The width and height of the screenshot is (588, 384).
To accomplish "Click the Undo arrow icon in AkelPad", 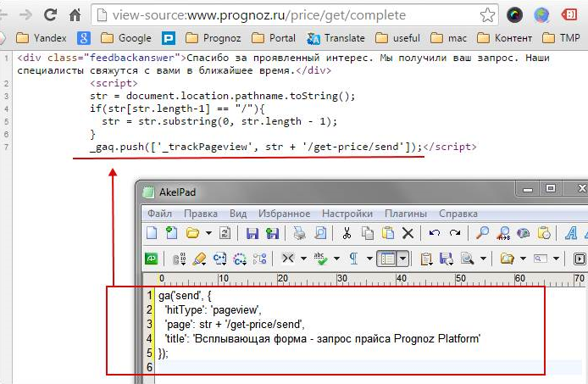I will coord(435,233).
